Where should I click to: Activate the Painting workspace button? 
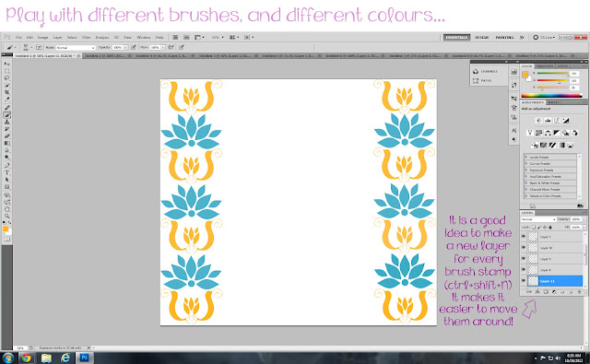[x=504, y=38]
